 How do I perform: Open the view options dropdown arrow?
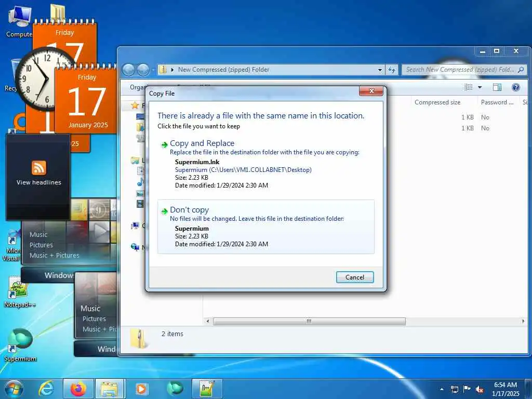click(480, 87)
